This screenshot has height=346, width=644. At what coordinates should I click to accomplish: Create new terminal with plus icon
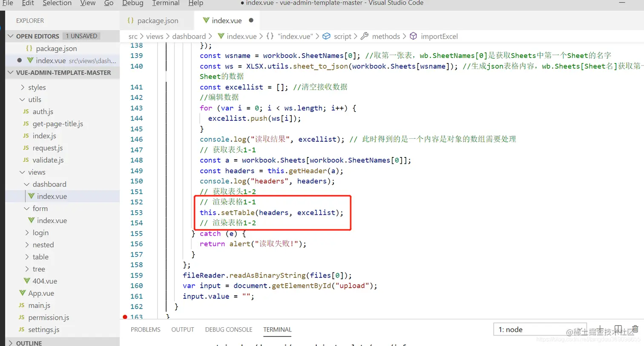coord(600,329)
